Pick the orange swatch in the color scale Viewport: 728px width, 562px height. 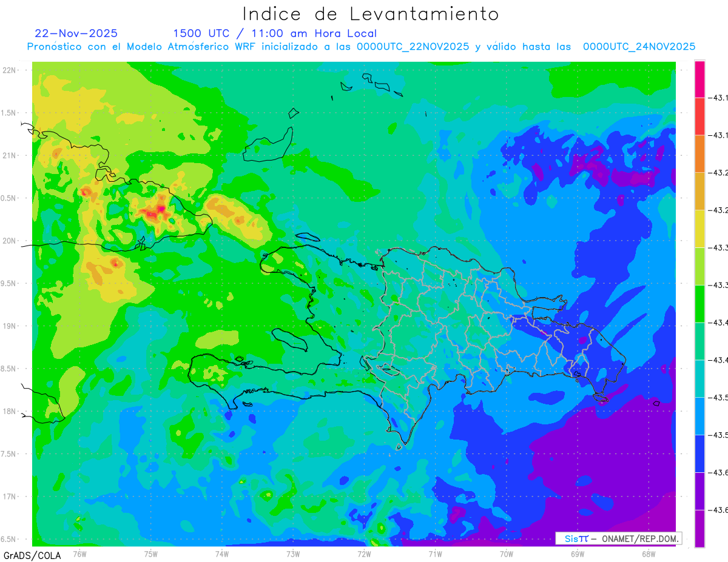tap(699, 153)
